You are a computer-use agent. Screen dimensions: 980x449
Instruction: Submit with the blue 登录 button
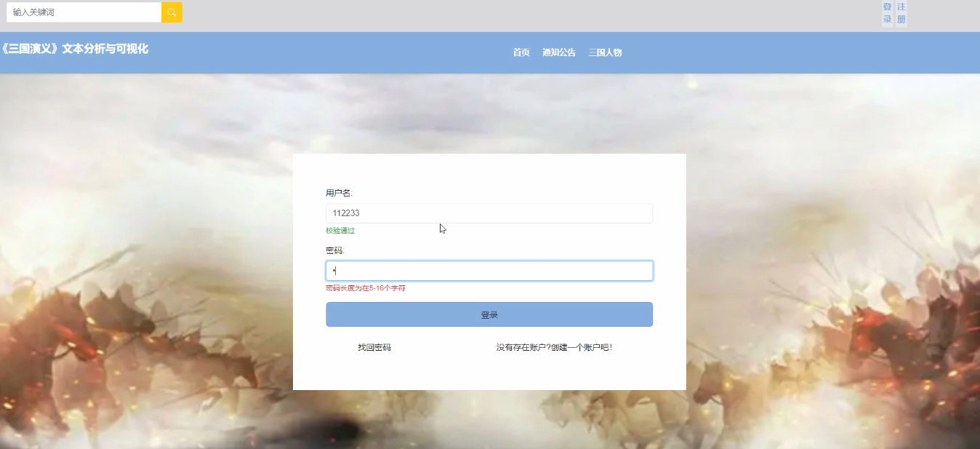click(489, 314)
